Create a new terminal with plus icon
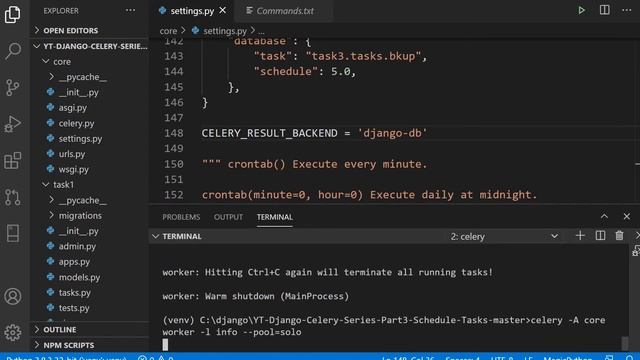The width and height of the screenshot is (640, 360). pos(580,236)
